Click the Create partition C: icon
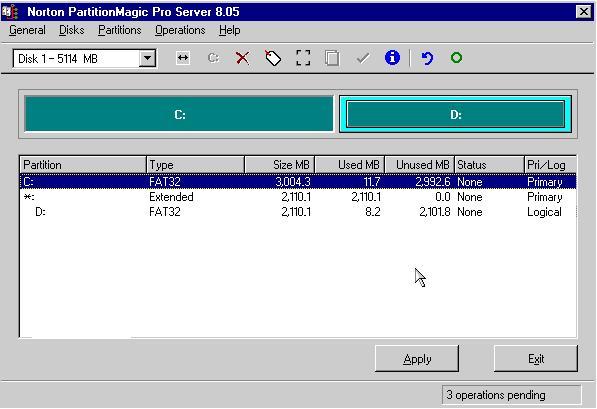 213,58
